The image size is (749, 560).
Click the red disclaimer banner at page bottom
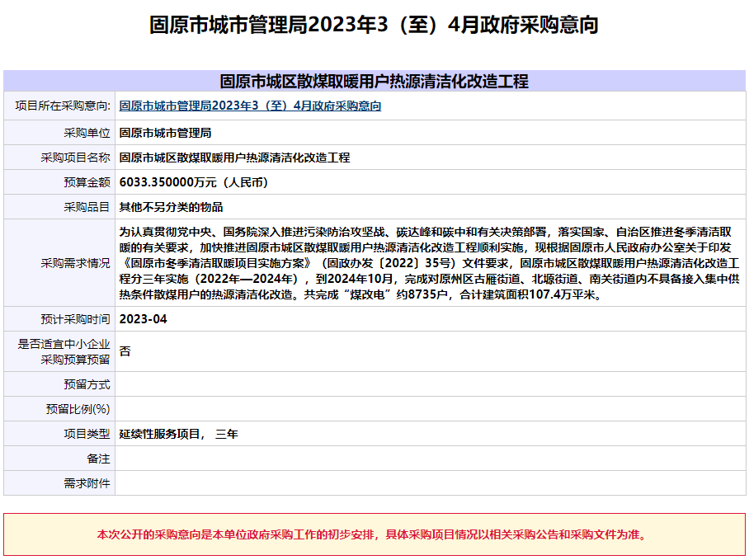(374, 535)
